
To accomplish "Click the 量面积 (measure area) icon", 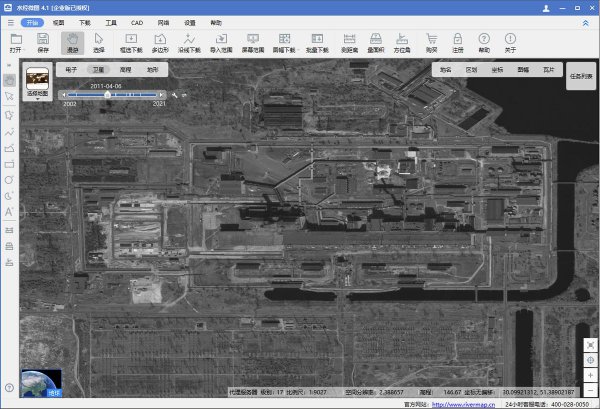I will click(375, 41).
